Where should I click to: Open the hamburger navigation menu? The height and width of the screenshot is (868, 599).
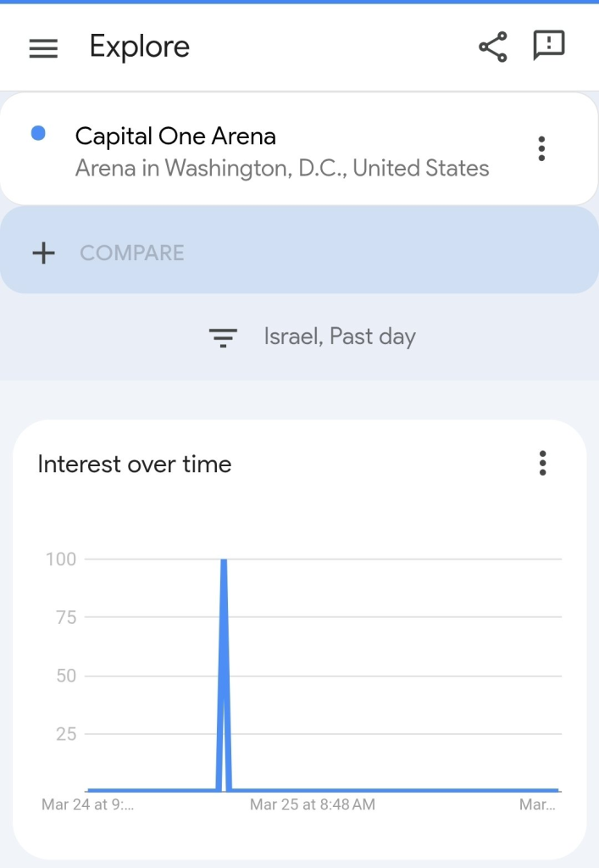[43, 48]
